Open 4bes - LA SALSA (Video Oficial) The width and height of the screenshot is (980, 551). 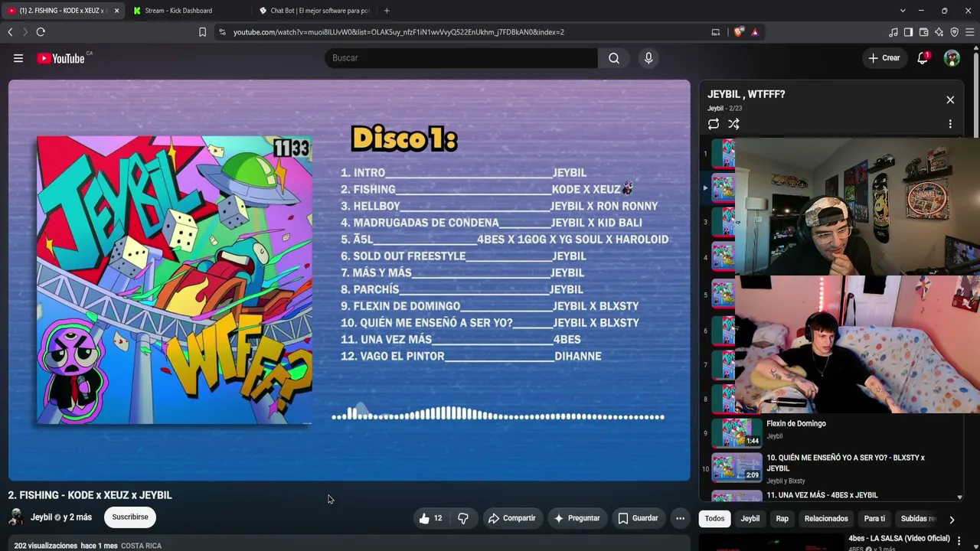pyautogui.click(x=899, y=539)
